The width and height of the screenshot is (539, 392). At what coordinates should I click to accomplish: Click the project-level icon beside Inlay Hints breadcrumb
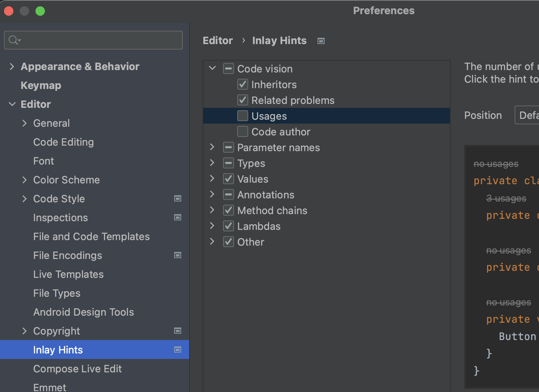point(321,41)
